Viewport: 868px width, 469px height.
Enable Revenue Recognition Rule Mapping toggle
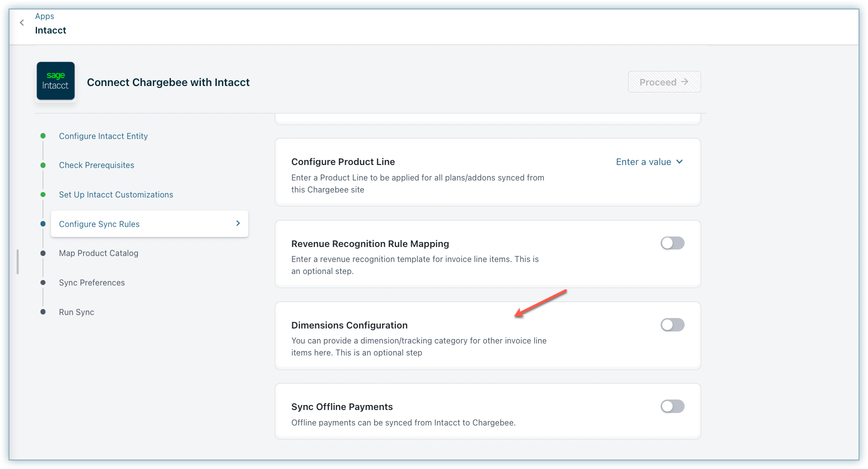672,243
